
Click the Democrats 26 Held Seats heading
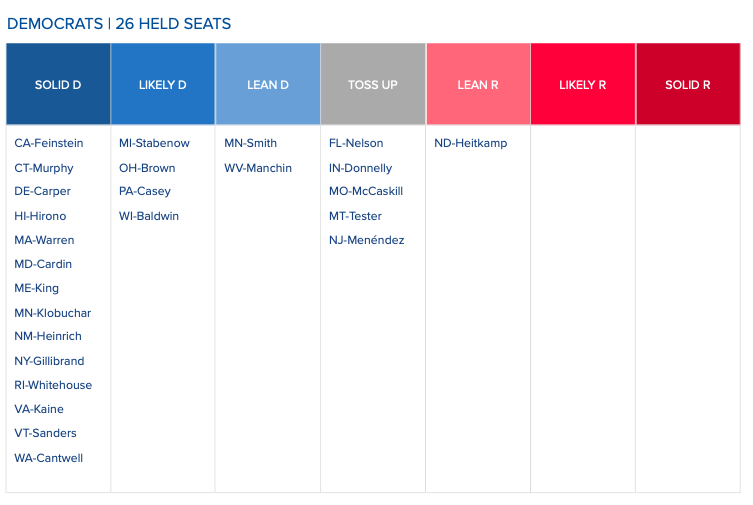119,24
